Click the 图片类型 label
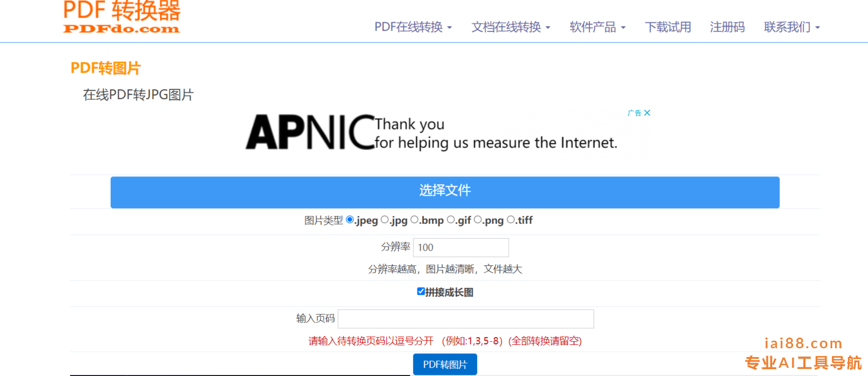Image resolution: width=868 pixels, height=376 pixels. tap(324, 221)
